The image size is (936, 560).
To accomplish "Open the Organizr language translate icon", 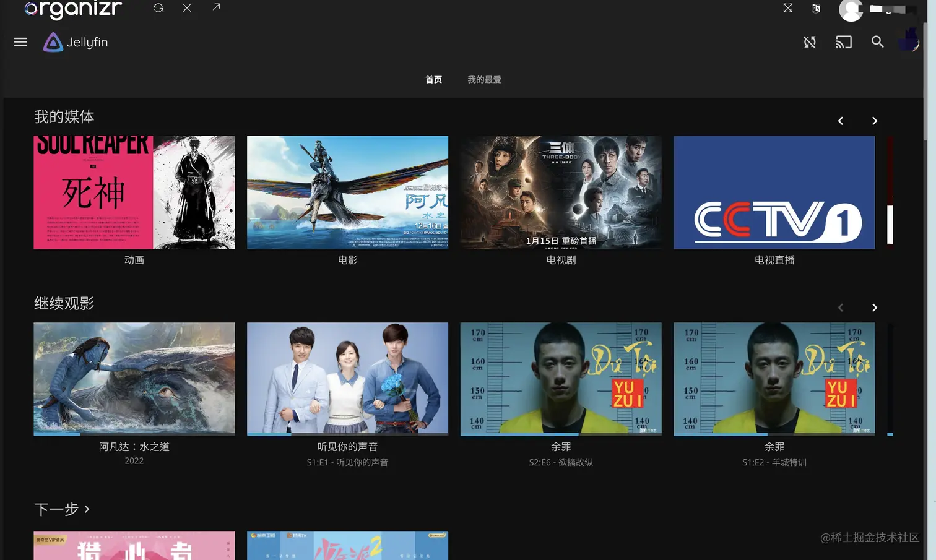I will 816,8.
